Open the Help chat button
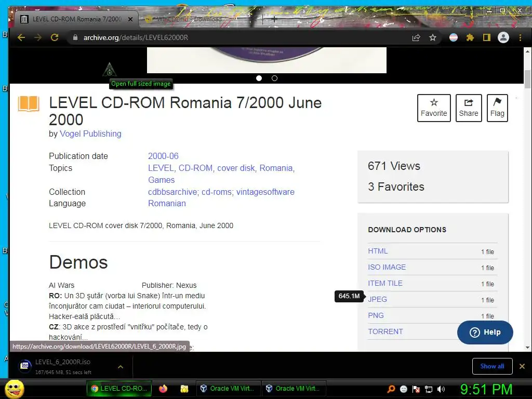 click(x=485, y=332)
